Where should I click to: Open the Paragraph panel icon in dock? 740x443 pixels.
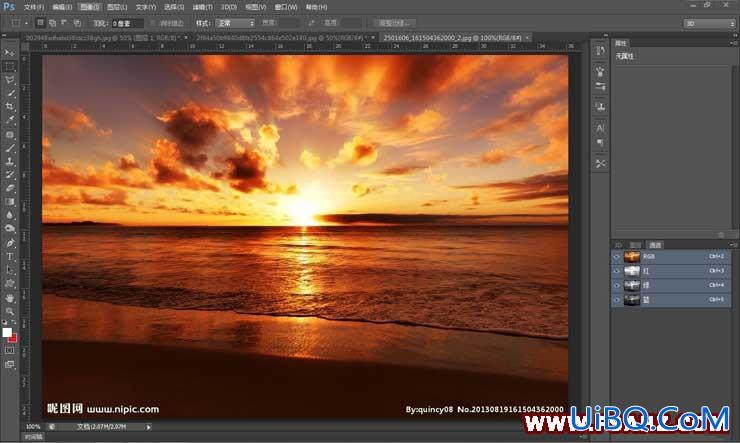(x=600, y=142)
